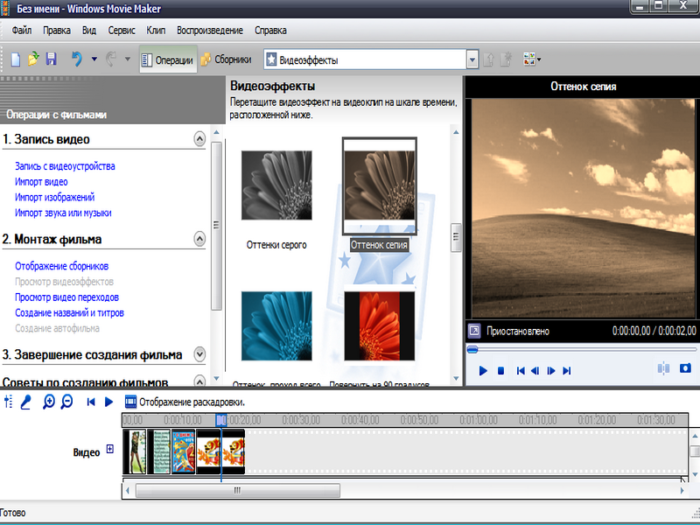700x525 pixels.
Task: Save project with the floppy disk icon
Action: pos(51,59)
